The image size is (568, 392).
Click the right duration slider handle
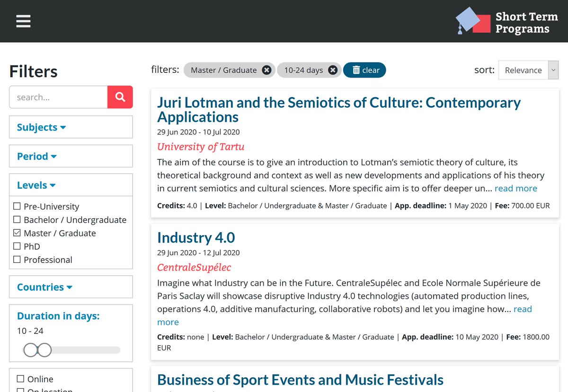44,350
